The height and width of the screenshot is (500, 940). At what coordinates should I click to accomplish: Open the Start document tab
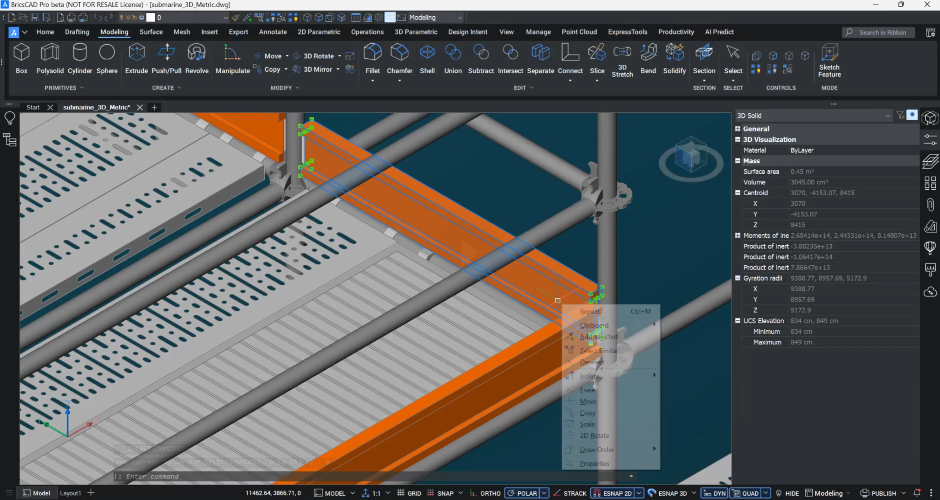(x=33, y=107)
